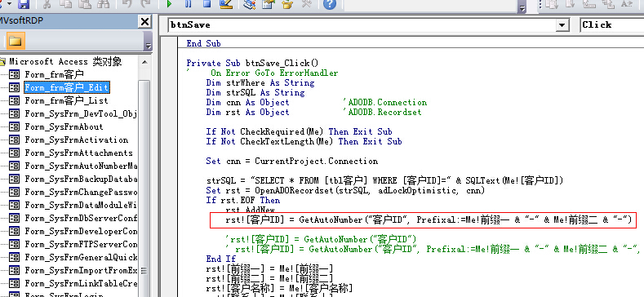
Task: Undo the last action in toolbar
Action: point(126,5)
